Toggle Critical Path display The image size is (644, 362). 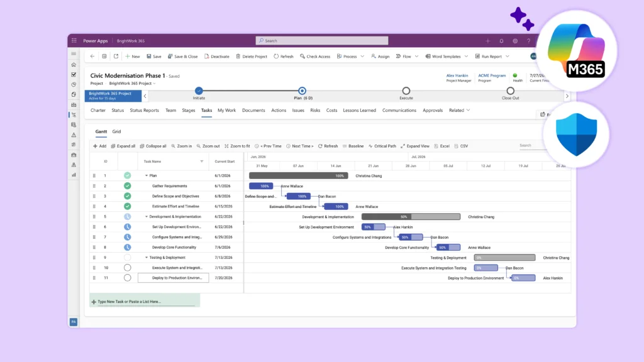382,146
